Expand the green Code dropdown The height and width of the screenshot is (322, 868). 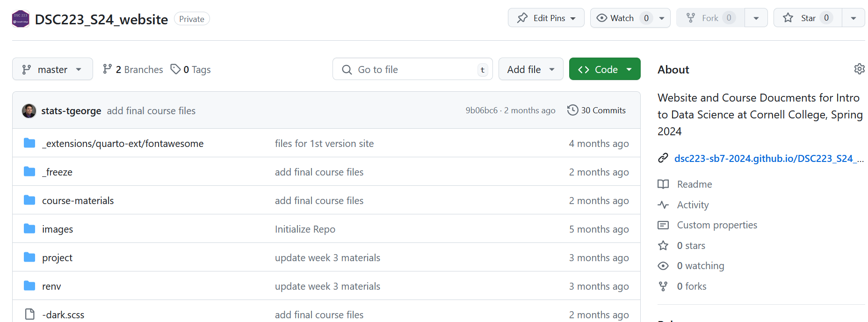(604, 70)
